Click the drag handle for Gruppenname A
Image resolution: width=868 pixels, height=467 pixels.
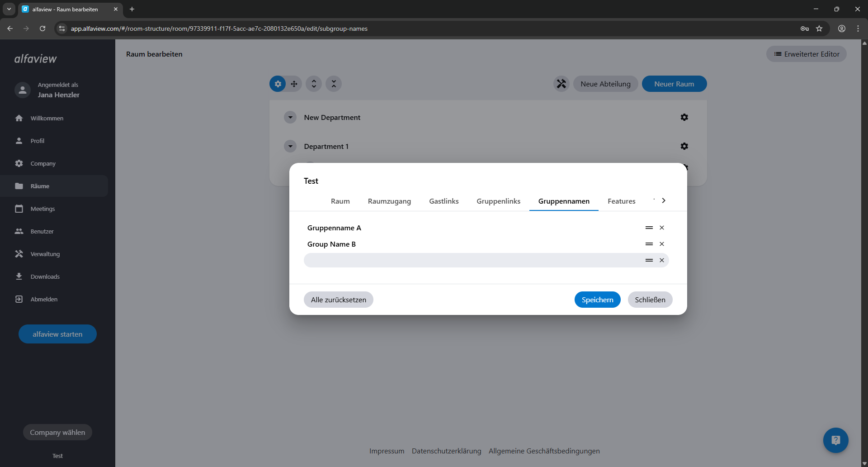tap(649, 228)
